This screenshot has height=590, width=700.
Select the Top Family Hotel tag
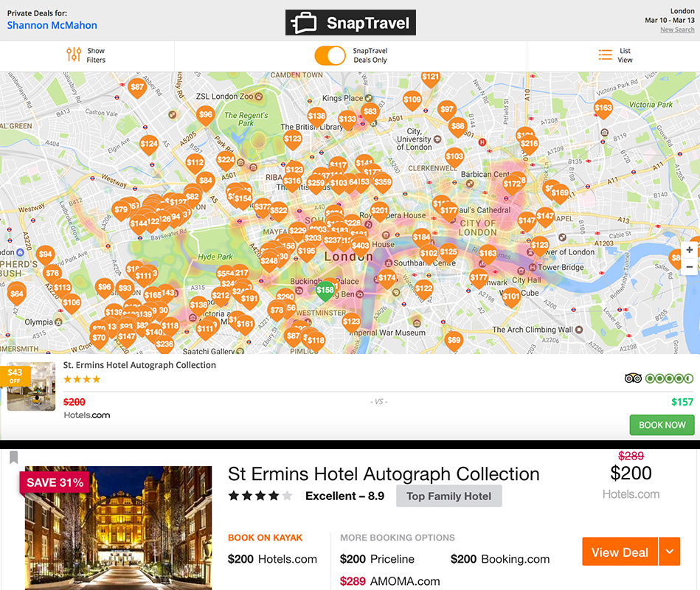(448, 496)
